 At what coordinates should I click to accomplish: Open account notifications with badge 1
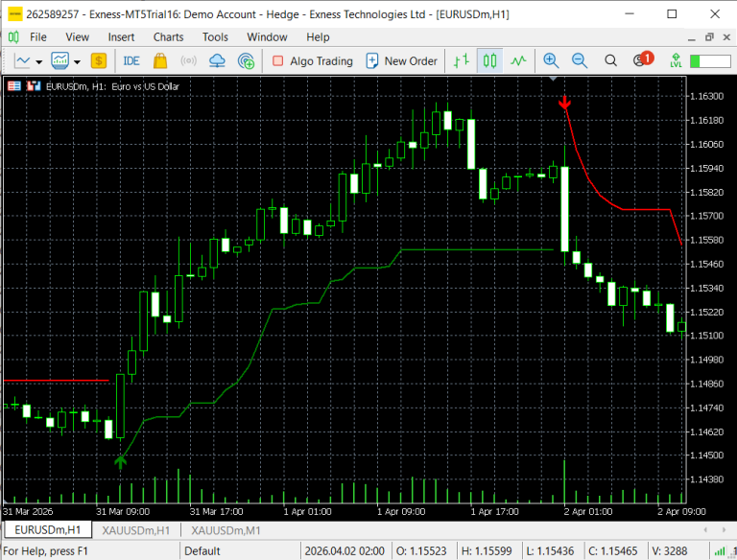tap(643, 59)
